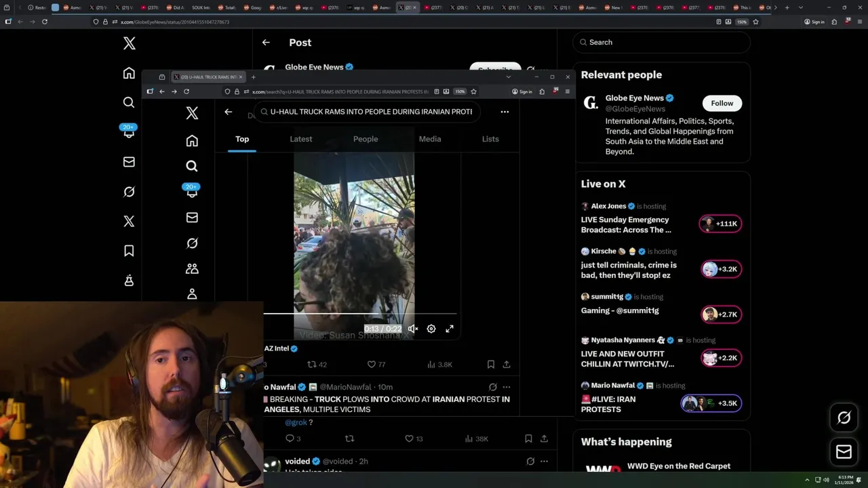This screenshot has width=868, height=488.
Task: Open X Home in the front window sidebar
Action: [192, 141]
